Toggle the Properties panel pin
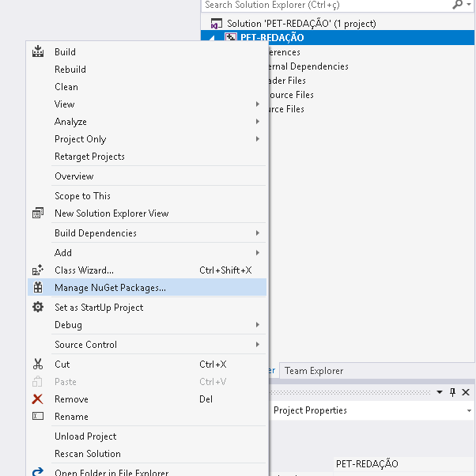The image size is (476, 476). point(453,392)
